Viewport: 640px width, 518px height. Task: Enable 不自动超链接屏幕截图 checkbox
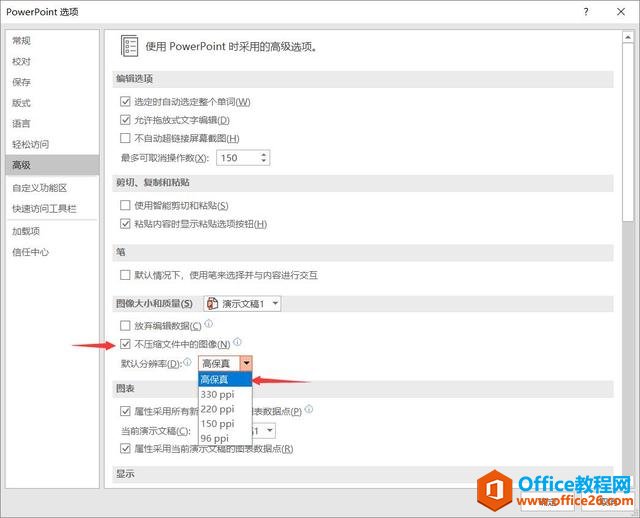click(125, 138)
